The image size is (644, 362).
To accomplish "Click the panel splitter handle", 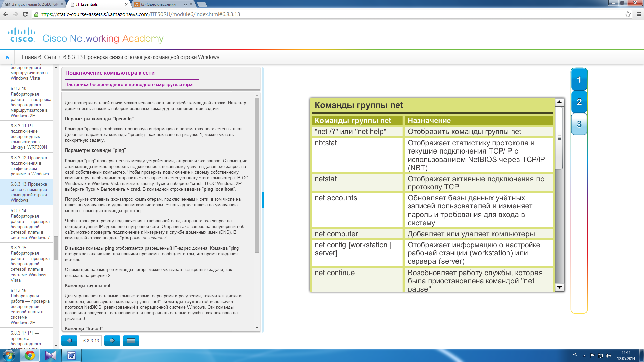I will [263, 200].
